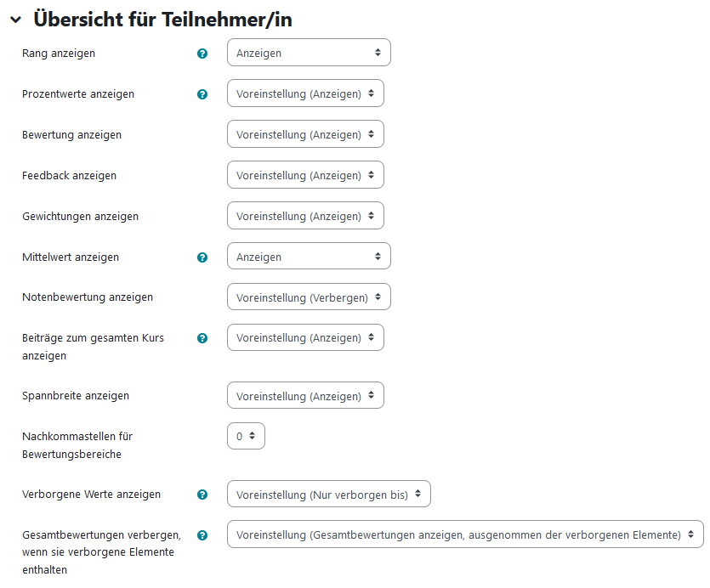The height and width of the screenshot is (588, 710).
Task: Open the Rang anzeigen dropdown
Action: coord(309,53)
